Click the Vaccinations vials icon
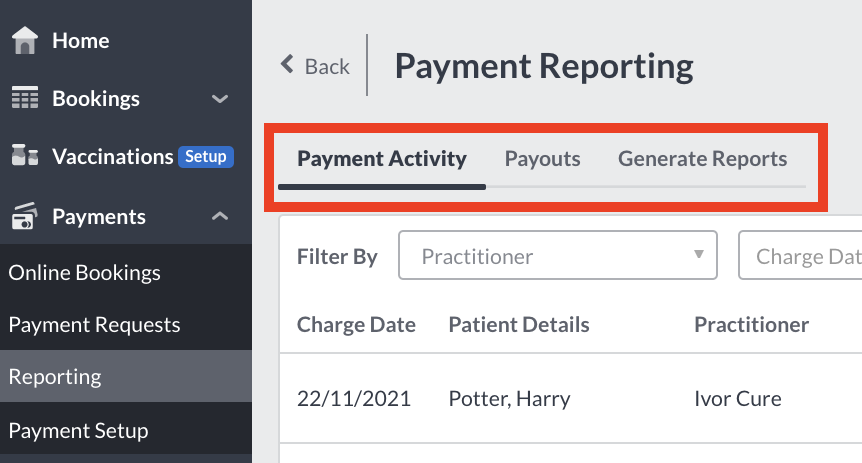862x463 pixels. [x=25, y=155]
